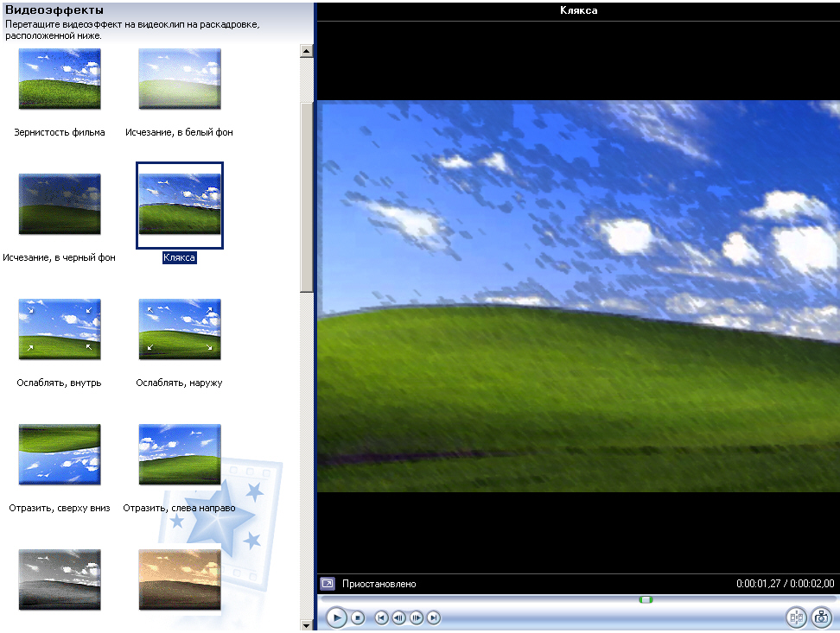Screen dimensions: 840x633
Task: Click the Зернистость фильма label
Action: point(60,132)
